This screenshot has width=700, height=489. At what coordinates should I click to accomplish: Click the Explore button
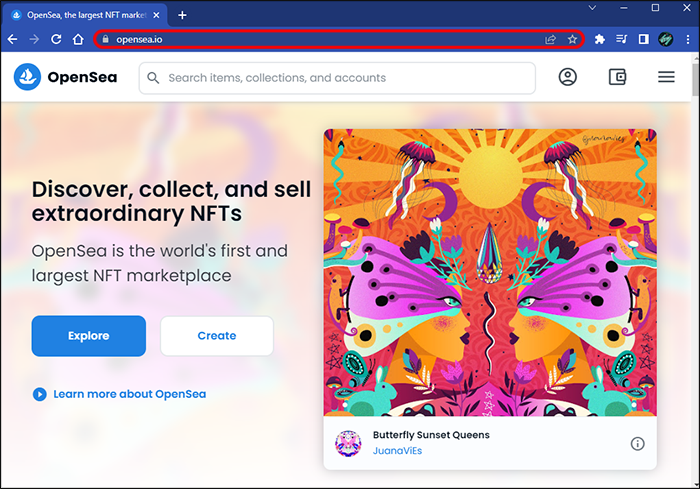[x=88, y=336]
